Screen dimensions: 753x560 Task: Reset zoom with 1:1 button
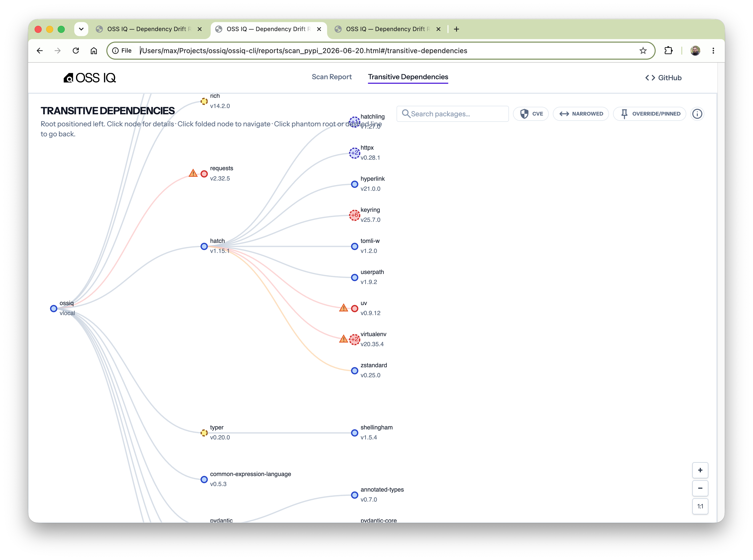pyautogui.click(x=700, y=506)
